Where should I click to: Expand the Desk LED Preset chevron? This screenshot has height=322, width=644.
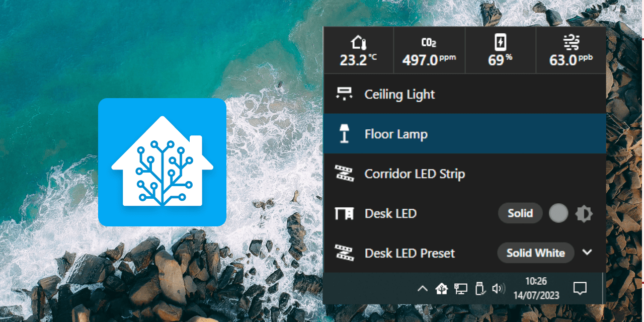pyautogui.click(x=587, y=253)
